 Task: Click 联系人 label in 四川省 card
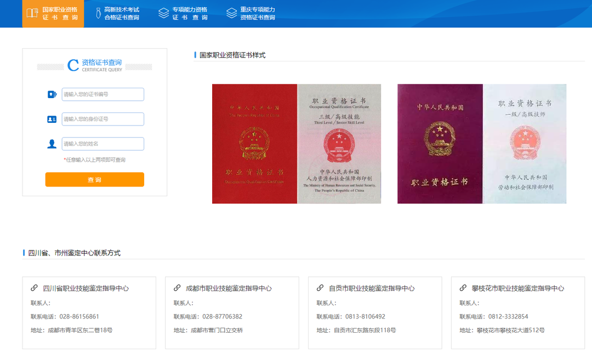click(41, 303)
